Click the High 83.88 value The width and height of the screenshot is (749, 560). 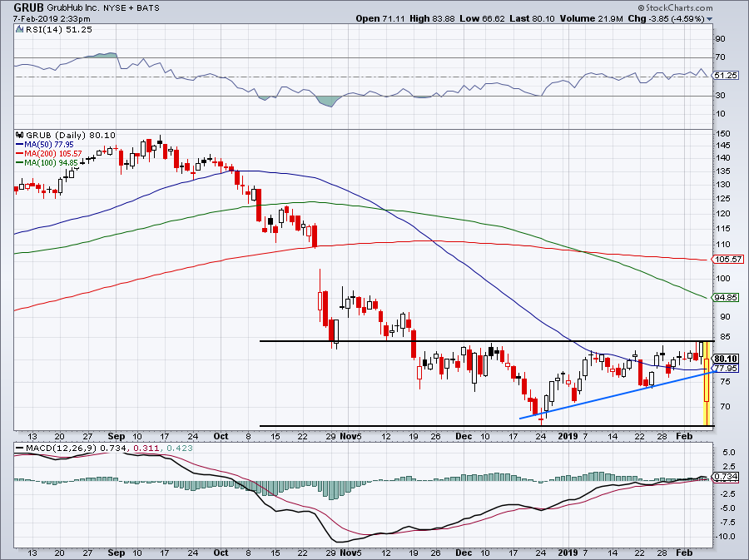pyautogui.click(x=432, y=18)
